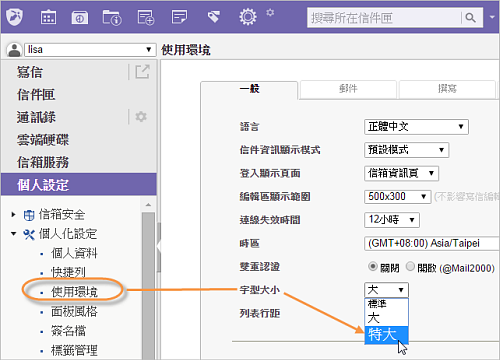Click the Mail2000 shield logo icon
Viewport: 500px width, 360px height.
[x=14, y=17]
